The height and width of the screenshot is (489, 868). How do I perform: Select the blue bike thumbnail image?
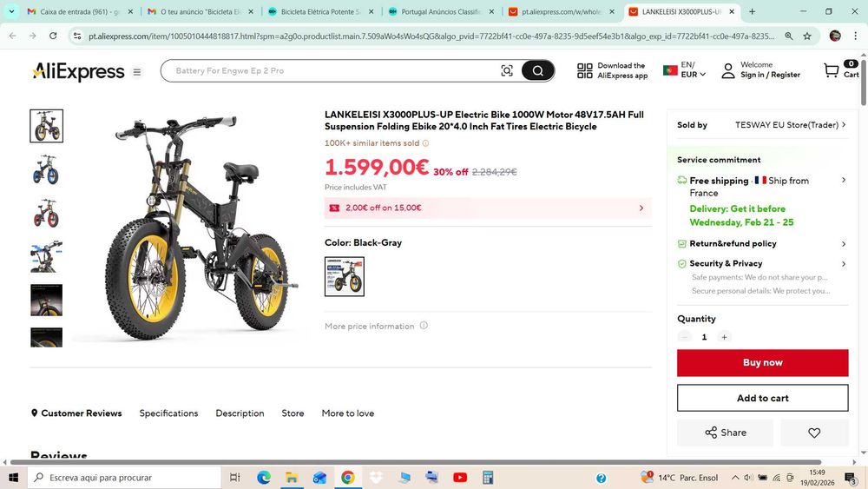click(47, 169)
